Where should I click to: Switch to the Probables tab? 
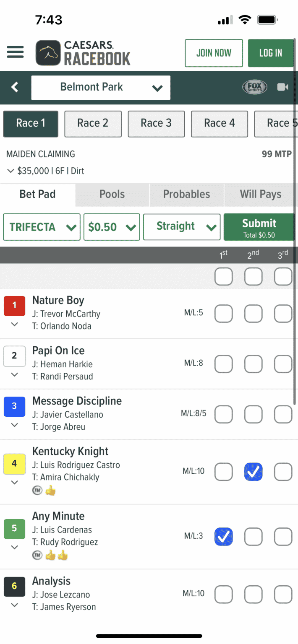[186, 195]
